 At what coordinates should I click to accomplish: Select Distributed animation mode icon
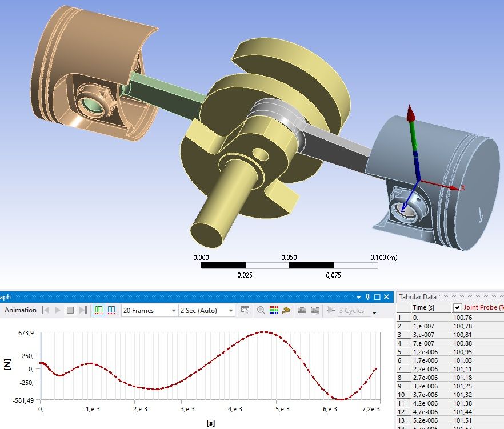(x=98, y=310)
